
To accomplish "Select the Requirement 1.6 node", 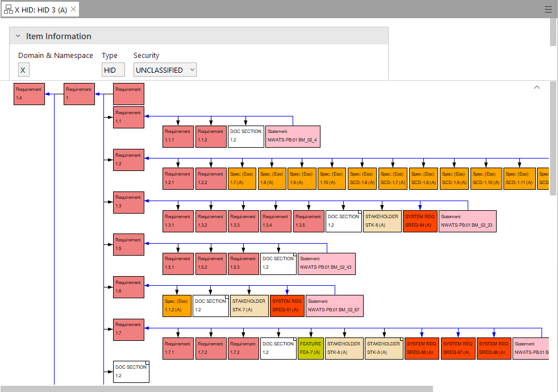I will tap(128, 287).
